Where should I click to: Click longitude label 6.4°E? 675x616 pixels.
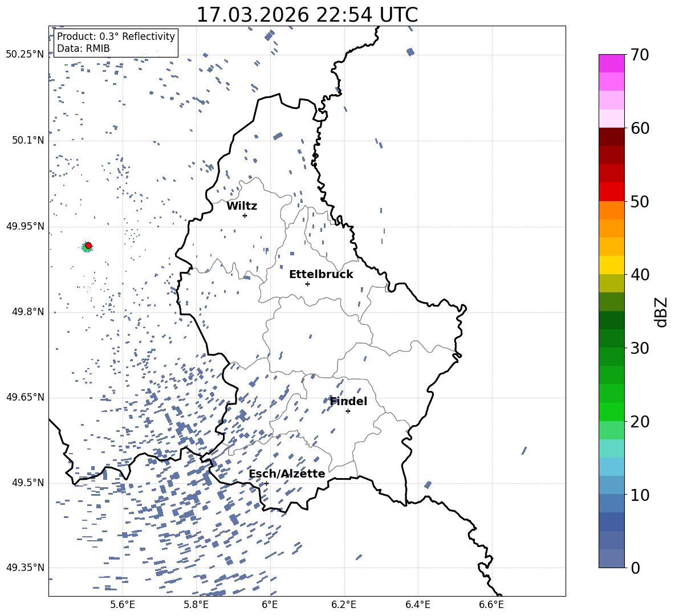(417, 605)
